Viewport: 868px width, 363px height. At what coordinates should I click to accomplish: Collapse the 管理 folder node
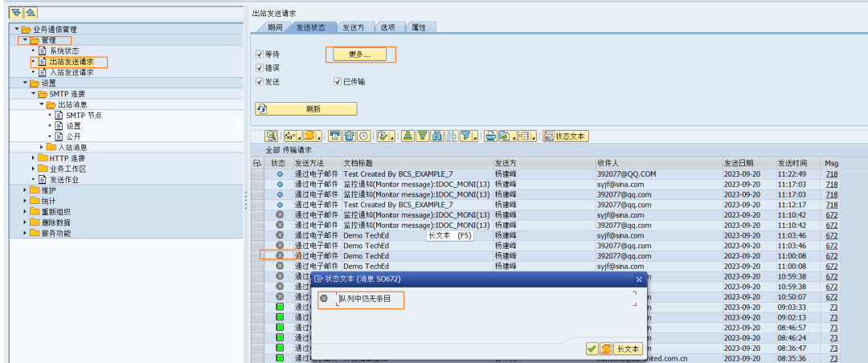(x=25, y=40)
